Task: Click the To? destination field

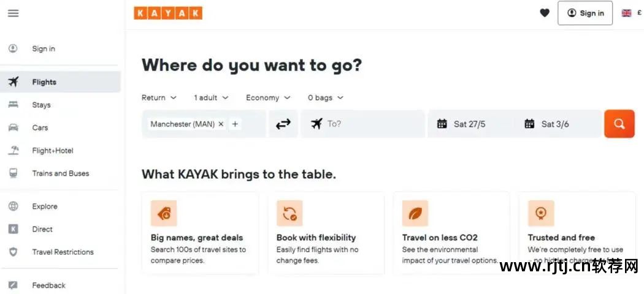Action: [x=368, y=124]
